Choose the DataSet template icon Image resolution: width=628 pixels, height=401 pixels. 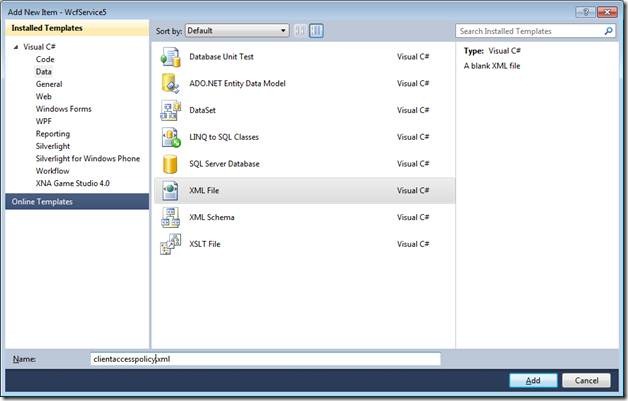170,111
